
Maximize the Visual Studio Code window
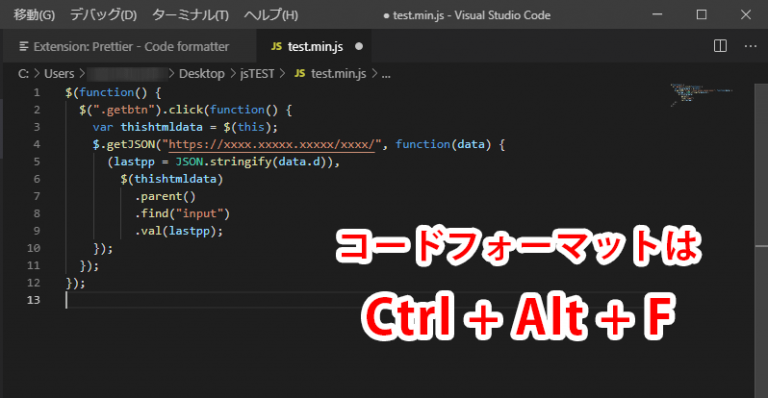[x=701, y=15]
